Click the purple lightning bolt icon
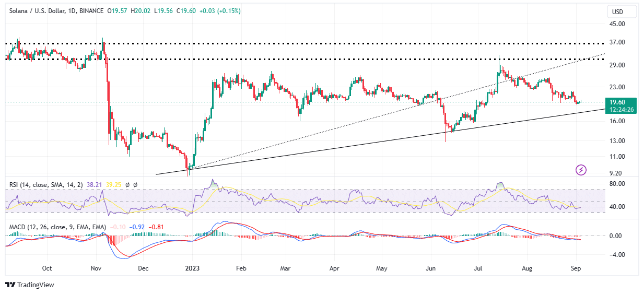This screenshot has width=644, height=294. tap(581, 170)
